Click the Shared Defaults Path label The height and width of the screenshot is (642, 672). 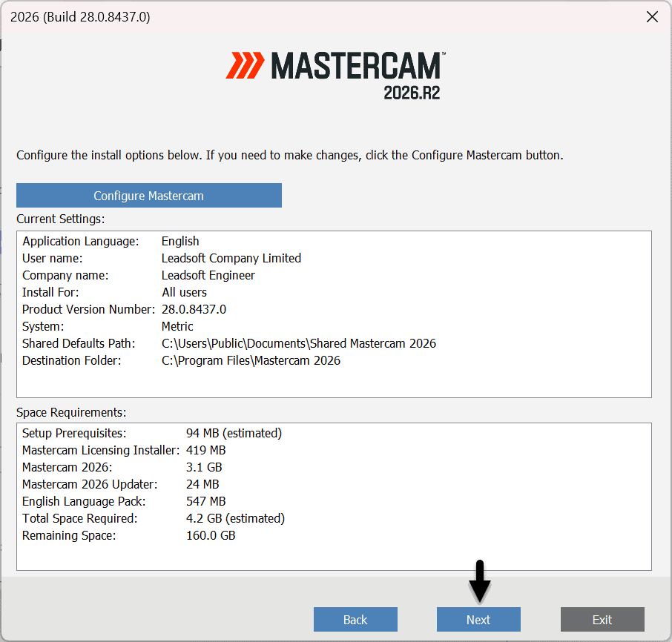click(x=79, y=343)
